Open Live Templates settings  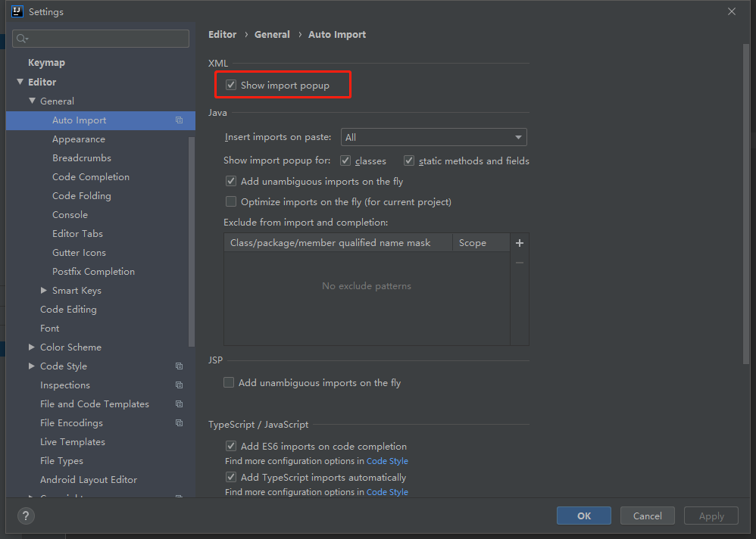(72, 441)
